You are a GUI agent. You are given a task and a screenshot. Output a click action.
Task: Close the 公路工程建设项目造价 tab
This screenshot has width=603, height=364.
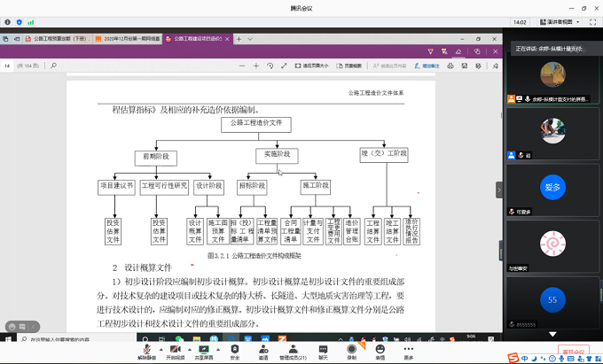[x=227, y=39]
